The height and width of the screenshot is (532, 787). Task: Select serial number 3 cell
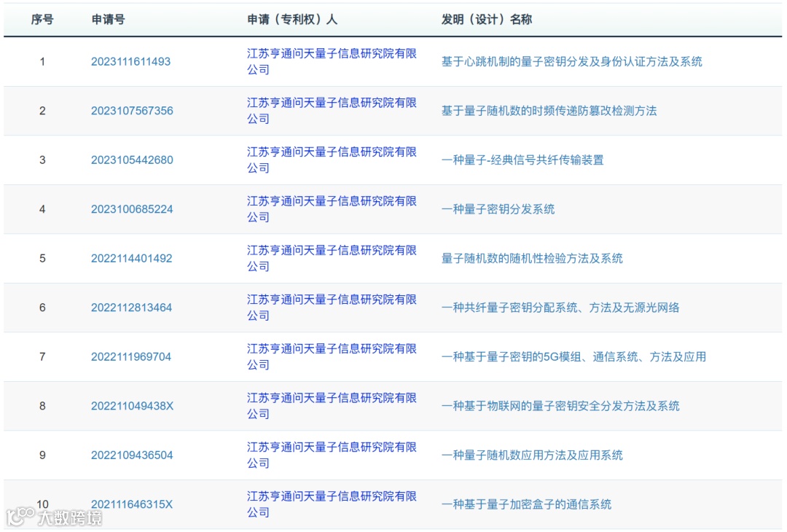coord(43,160)
